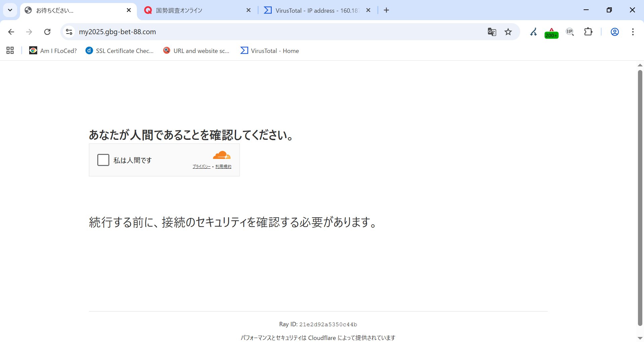Open the プライバシー link
Image resolution: width=644 pixels, height=342 pixels.
(201, 166)
